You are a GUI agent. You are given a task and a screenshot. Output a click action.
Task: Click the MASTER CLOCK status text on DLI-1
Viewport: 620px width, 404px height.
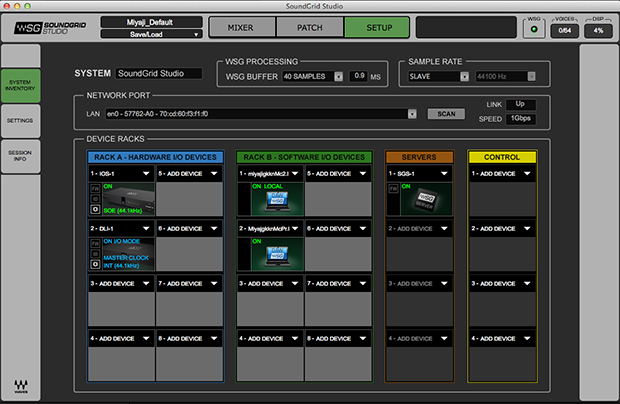point(126,258)
